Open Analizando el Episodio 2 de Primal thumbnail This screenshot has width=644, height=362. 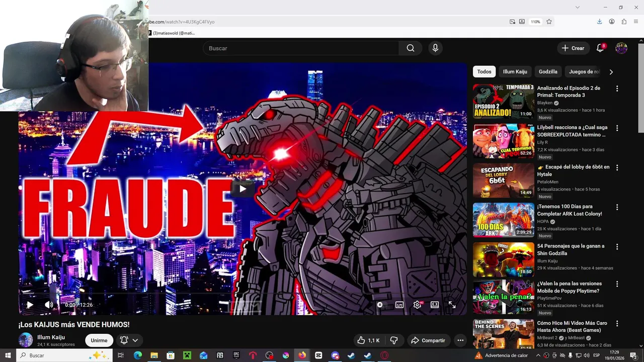503,101
